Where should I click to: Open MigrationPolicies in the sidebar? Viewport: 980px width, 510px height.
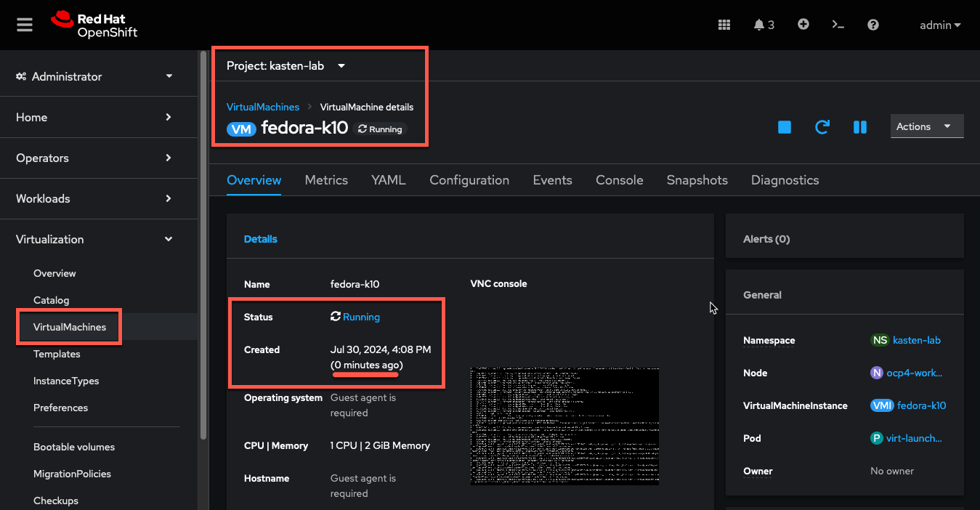72,474
